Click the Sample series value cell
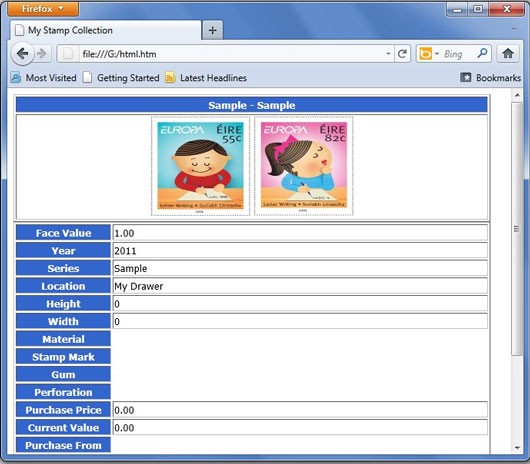530x464 pixels. 300,268
